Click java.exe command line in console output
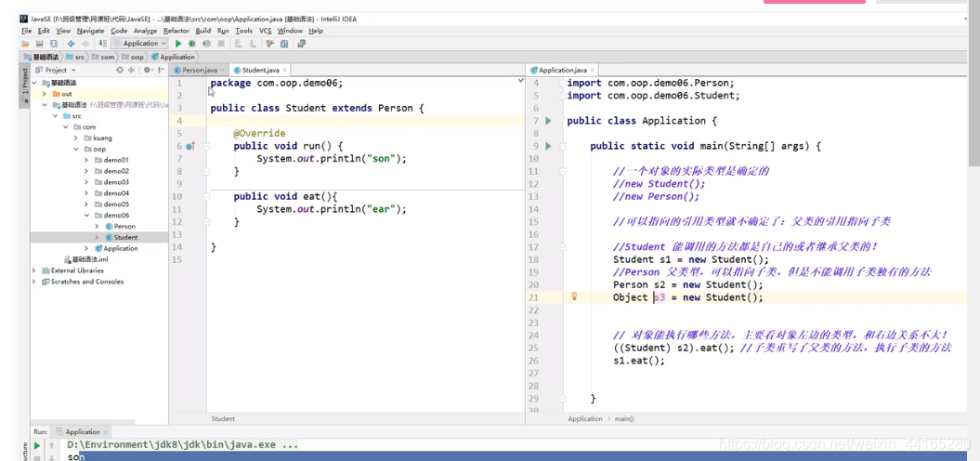This screenshot has width=980, height=461. (x=182, y=445)
